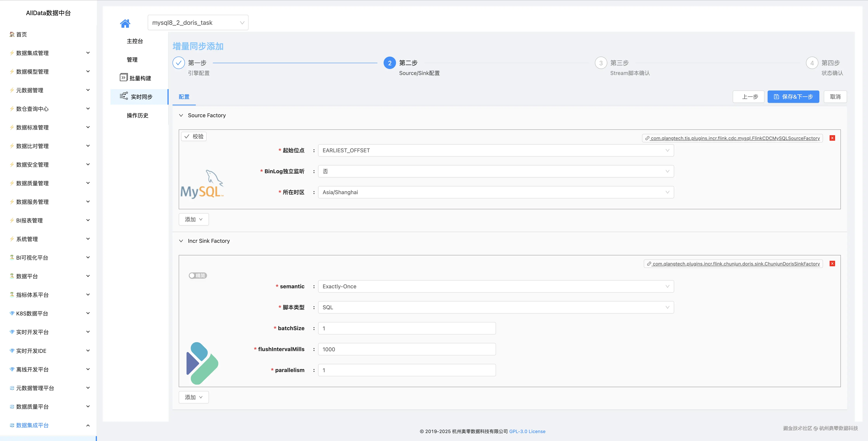868x441 pixels.
Task: Open the FlinkCDCMySQLSourceFactory link
Action: coord(735,138)
